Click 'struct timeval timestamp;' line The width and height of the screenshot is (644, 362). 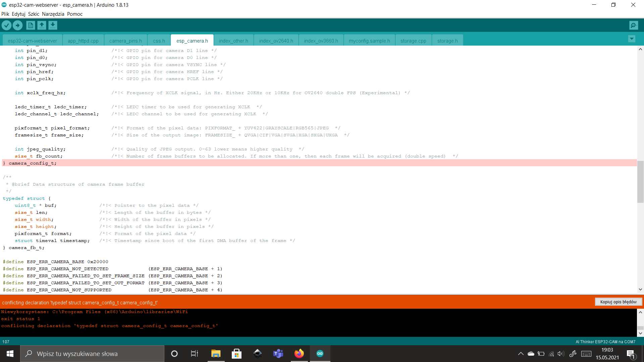coord(52,241)
